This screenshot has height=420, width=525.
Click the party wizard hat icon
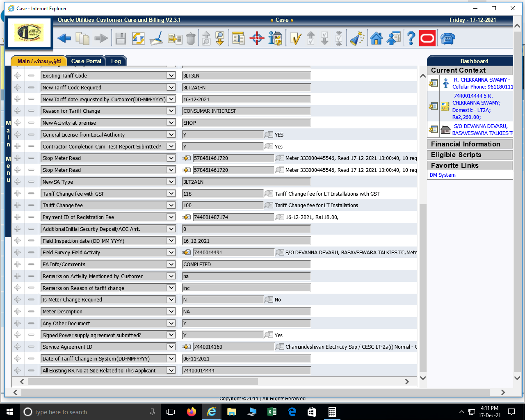[357, 39]
